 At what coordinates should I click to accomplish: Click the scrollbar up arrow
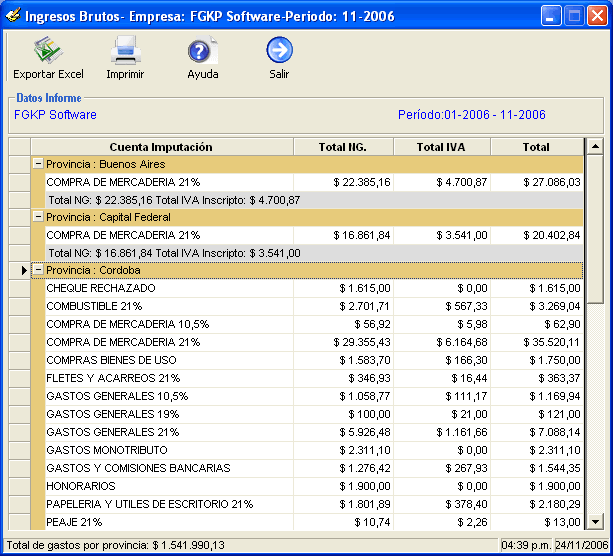coord(595,147)
